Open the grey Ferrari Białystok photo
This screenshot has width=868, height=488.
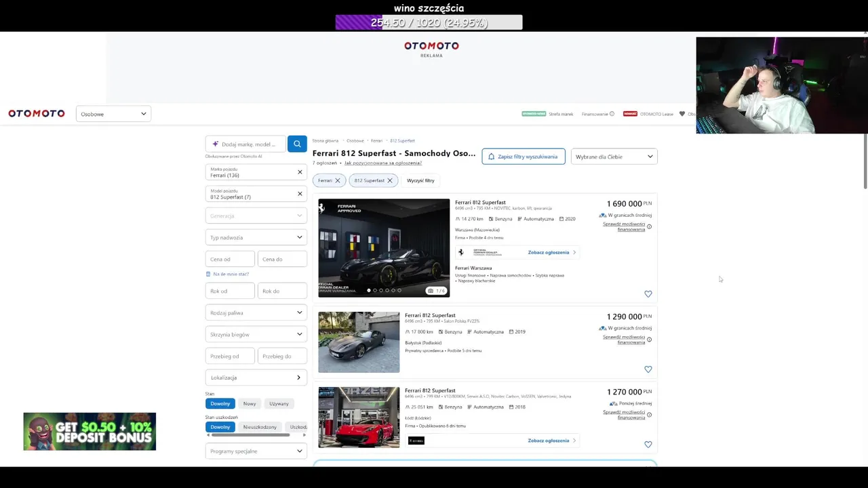[359, 342]
